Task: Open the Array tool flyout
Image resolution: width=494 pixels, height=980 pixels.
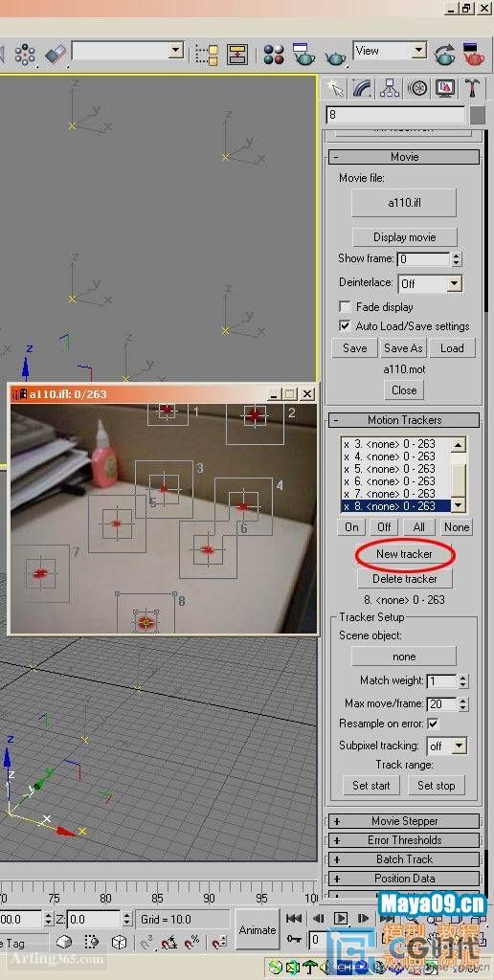Action: pyautogui.click(x=25, y=54)
